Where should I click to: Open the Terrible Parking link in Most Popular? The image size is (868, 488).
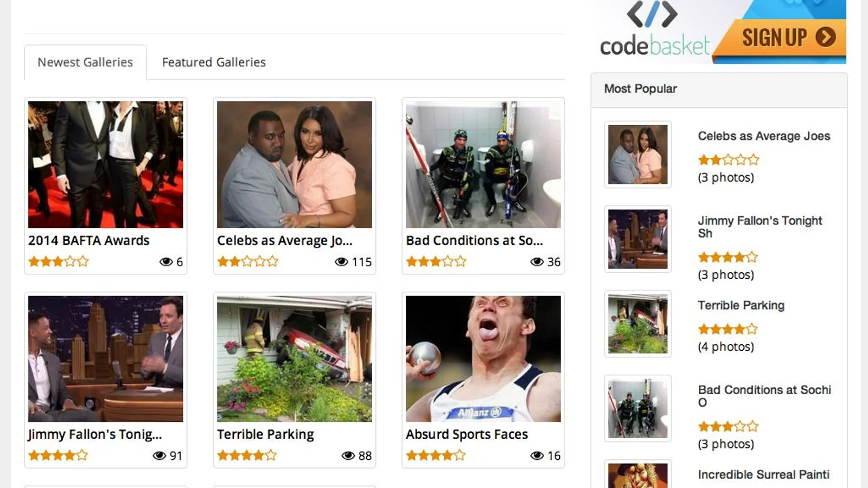[741, 305]
